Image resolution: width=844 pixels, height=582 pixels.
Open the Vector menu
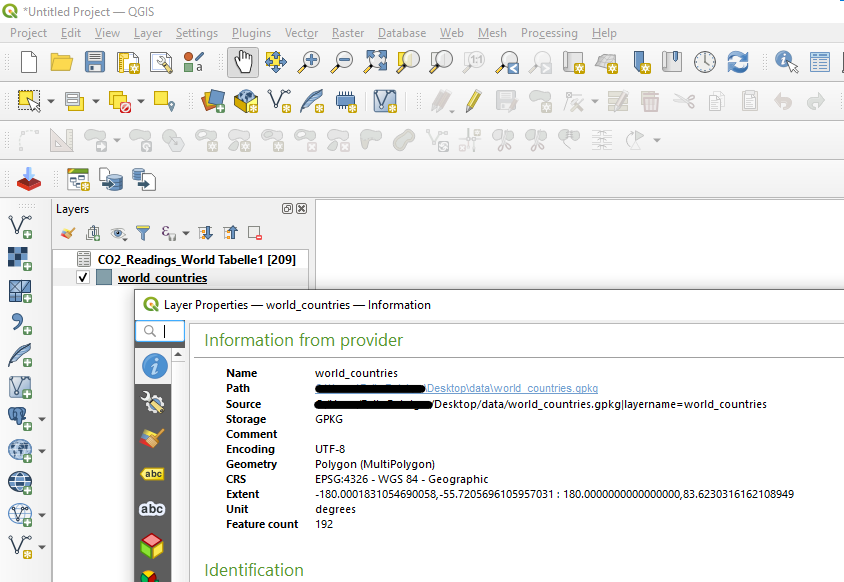(x=301, y=33)
